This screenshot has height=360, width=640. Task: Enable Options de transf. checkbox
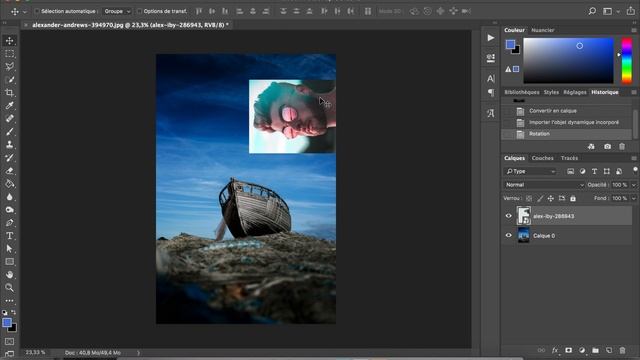139,11
